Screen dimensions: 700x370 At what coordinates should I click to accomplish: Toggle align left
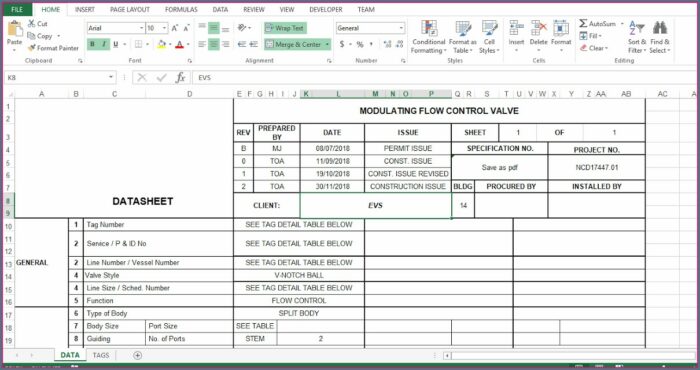(x=202, y=44)
